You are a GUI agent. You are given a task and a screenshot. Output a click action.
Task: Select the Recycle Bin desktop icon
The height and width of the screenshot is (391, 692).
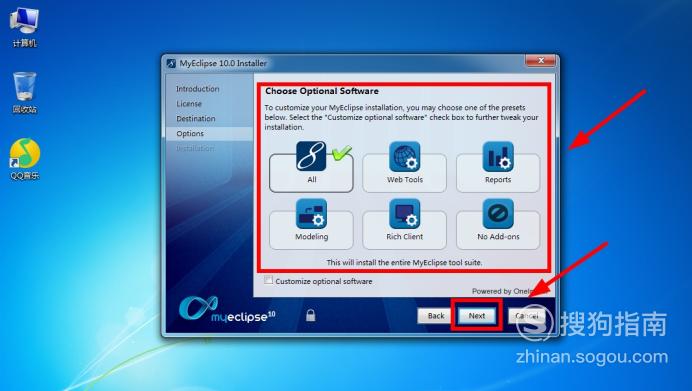tap(24, 93)
